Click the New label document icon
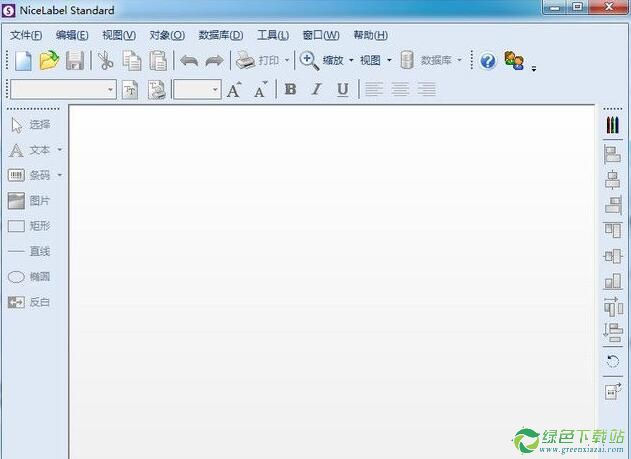Screen dimensions: 631x459 point(23,61)
